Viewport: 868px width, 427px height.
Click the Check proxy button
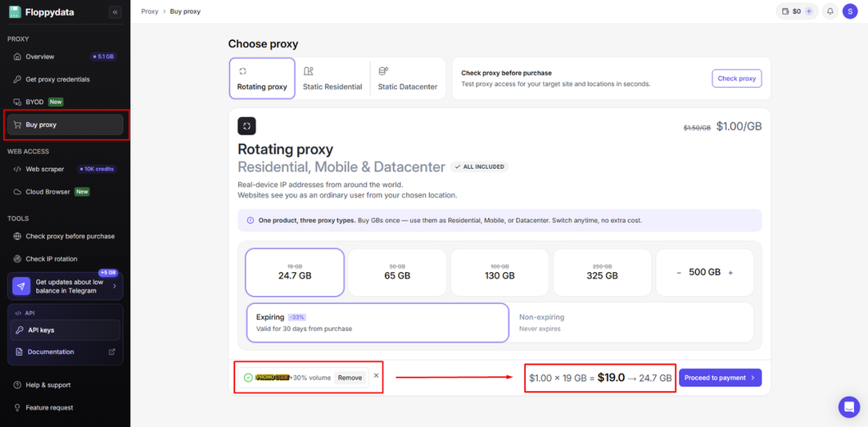point(737,79)
